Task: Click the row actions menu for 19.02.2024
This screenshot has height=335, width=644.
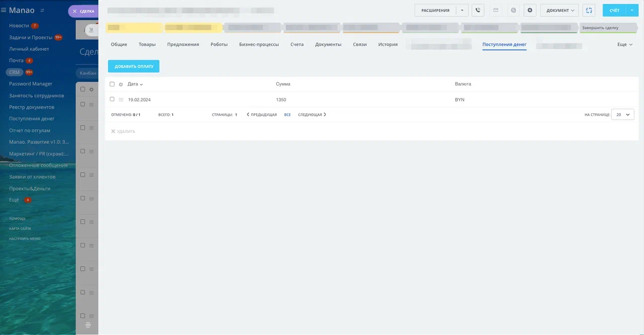Action: point(121,100)
